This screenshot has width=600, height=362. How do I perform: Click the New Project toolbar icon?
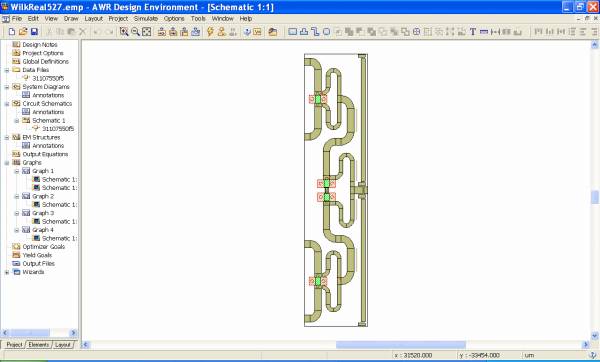click(12, 32)
